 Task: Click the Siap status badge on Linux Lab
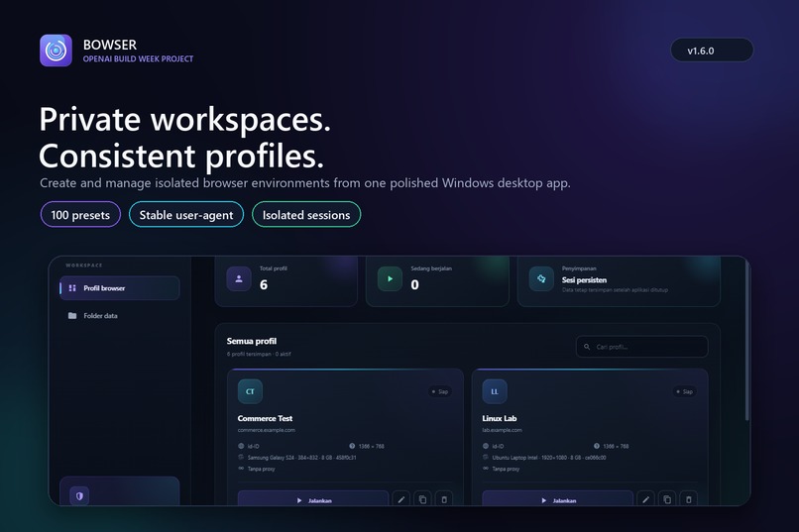[684, 391]
